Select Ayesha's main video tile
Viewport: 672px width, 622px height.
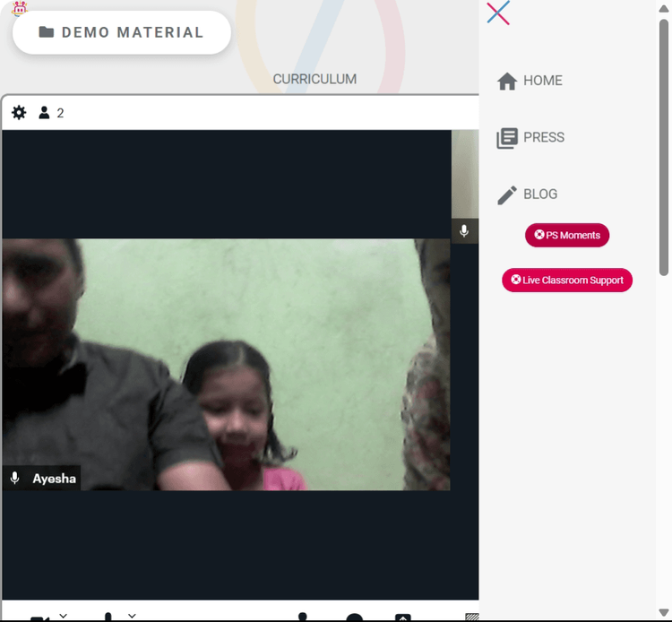point(226,365)
